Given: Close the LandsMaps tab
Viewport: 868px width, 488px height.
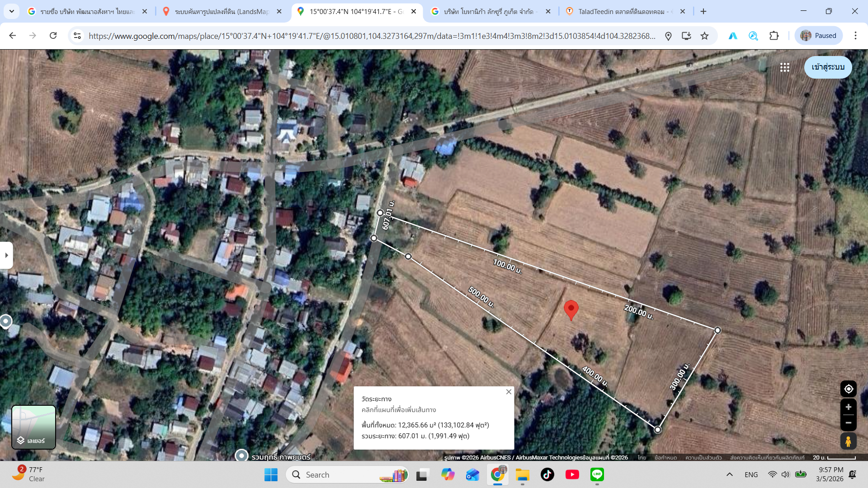Looking at the screenshot, I should [279, 11].
